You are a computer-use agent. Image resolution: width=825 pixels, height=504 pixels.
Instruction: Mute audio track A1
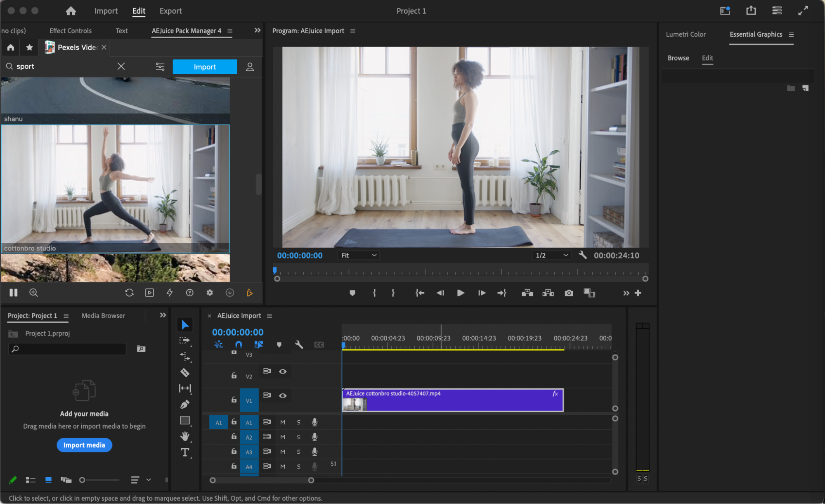pyautogui.click(x=283, y=422)
